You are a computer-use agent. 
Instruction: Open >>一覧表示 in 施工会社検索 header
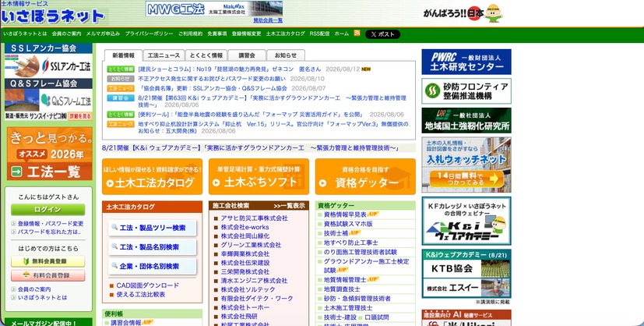290,206
